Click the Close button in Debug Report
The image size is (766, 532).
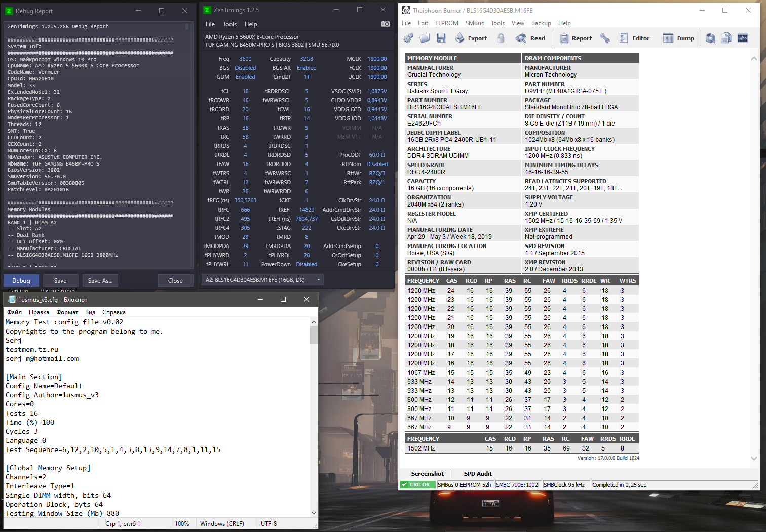tap(175, 281)
